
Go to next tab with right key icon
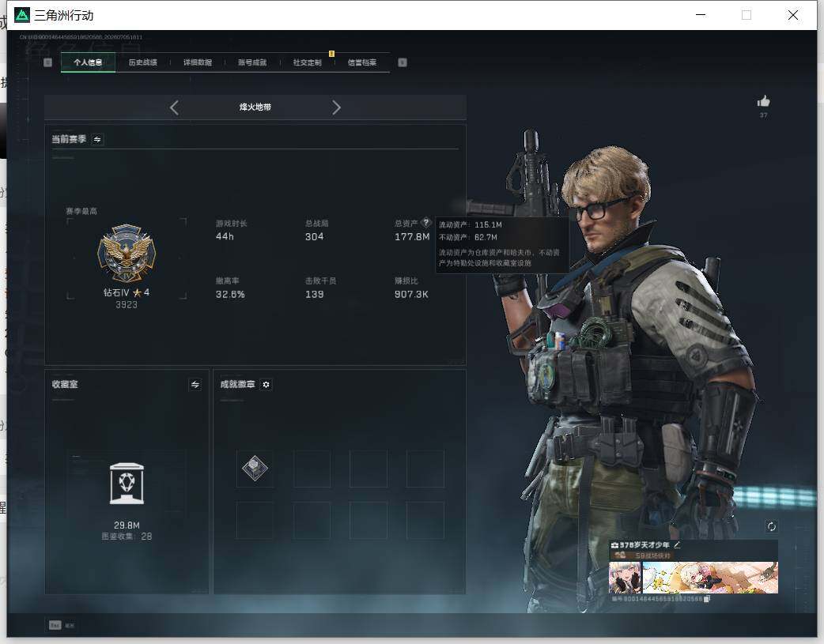click(x=403, y=62)
